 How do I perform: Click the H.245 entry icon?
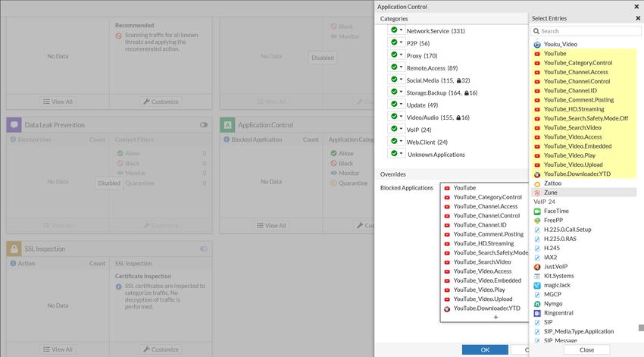pos(537,248)
